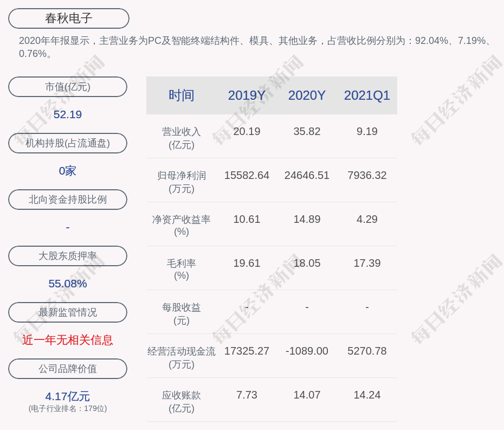Click the 时间 column header
This screenshot has height=430, width=504.
(x=182, y=95)
